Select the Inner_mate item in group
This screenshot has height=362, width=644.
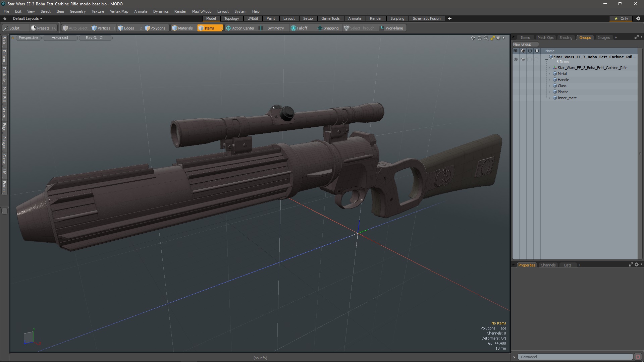[567, 98]
